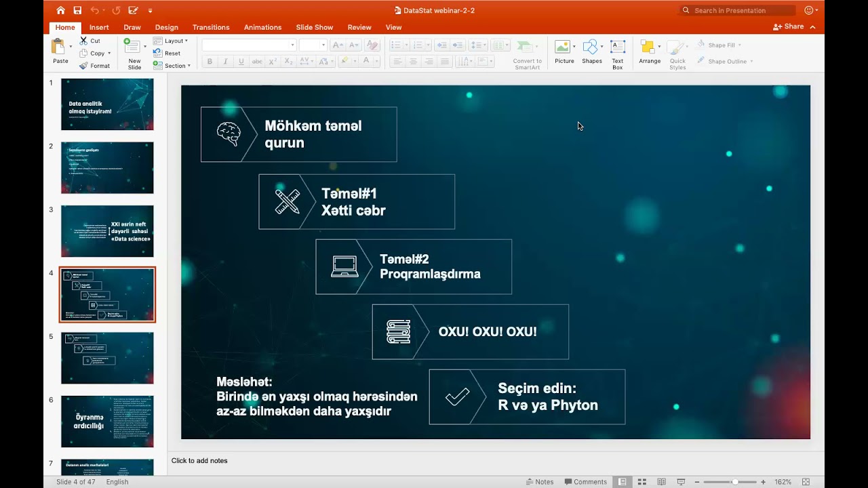Undo the last action
This screenshot has height=488, width=868.
pos(94,10)
